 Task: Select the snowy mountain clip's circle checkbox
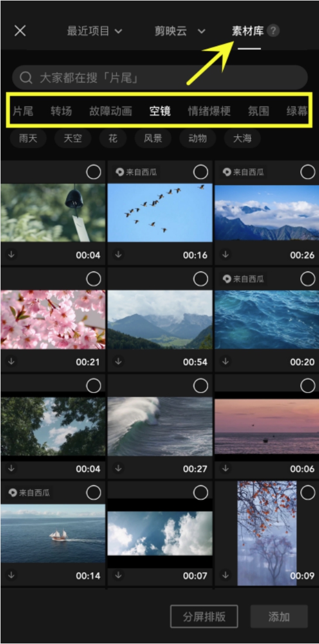(308, 172)
